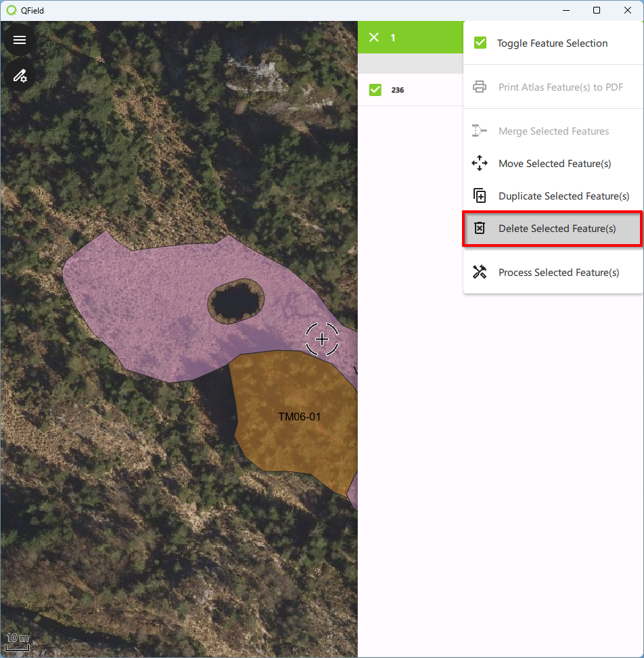Maximize the QField window
This screenshot has height=658, width=644.
pyautogui.click(x=596, y=10)
